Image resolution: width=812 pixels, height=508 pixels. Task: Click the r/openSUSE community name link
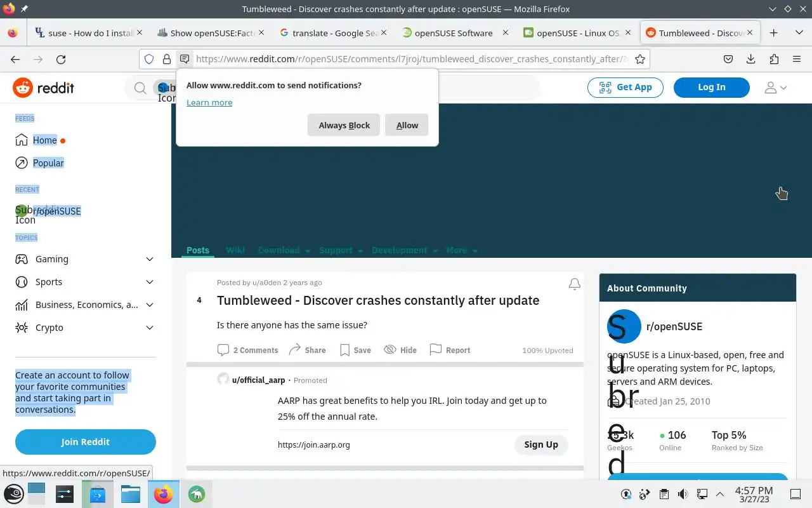point(674,326)
